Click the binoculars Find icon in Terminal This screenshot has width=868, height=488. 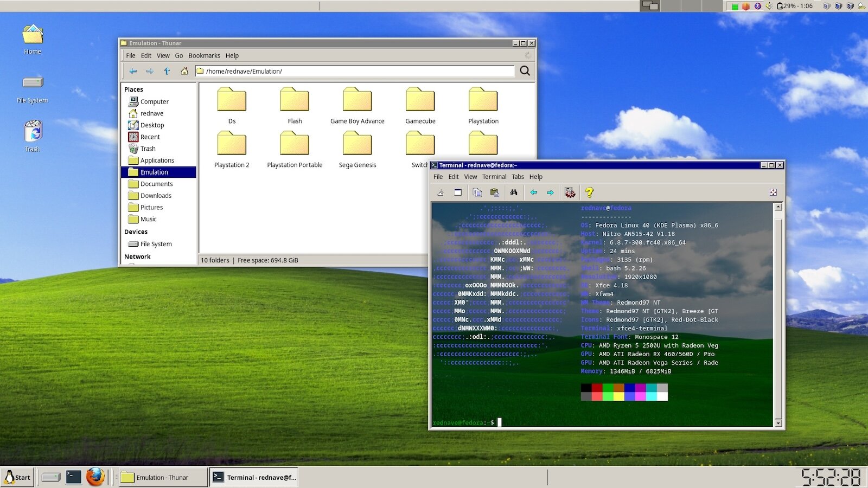point(514,192)
